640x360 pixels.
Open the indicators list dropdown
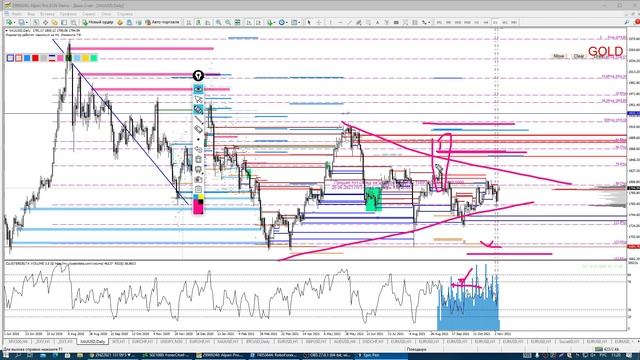271,22
